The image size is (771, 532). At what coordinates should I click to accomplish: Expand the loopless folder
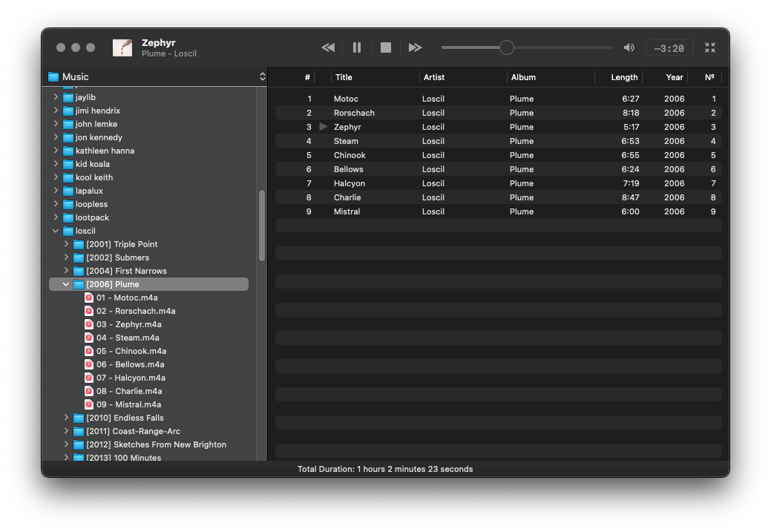tap(56, 204)
